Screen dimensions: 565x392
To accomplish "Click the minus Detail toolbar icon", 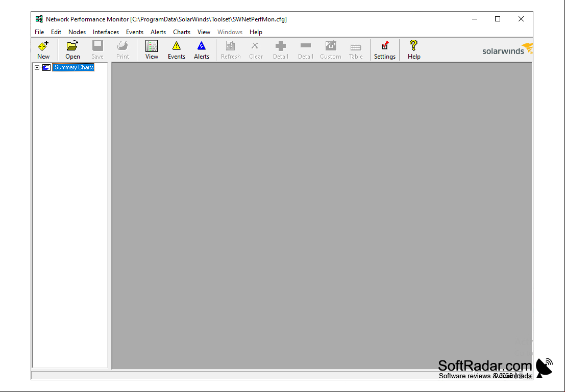I will [x=306, y=46].
